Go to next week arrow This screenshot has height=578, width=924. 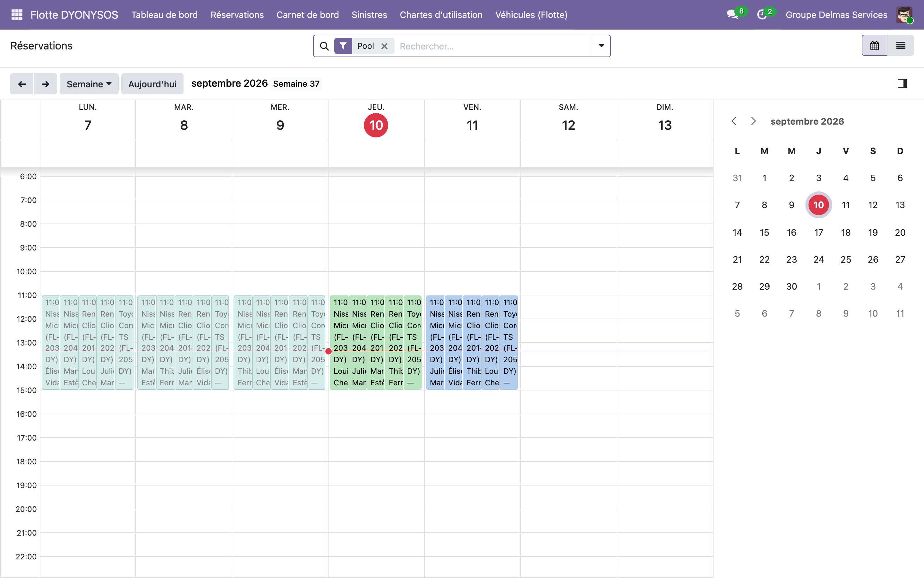point(46,84)
